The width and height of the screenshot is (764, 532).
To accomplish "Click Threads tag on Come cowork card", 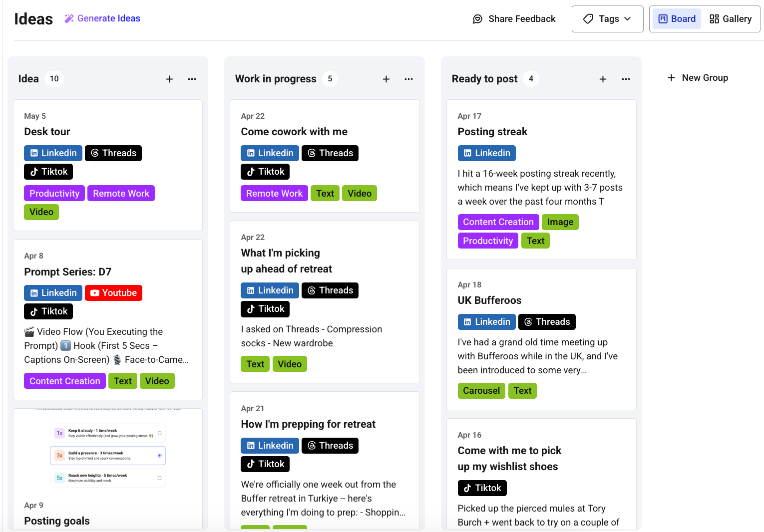I will pyautogui.click(x=330, y=153).
